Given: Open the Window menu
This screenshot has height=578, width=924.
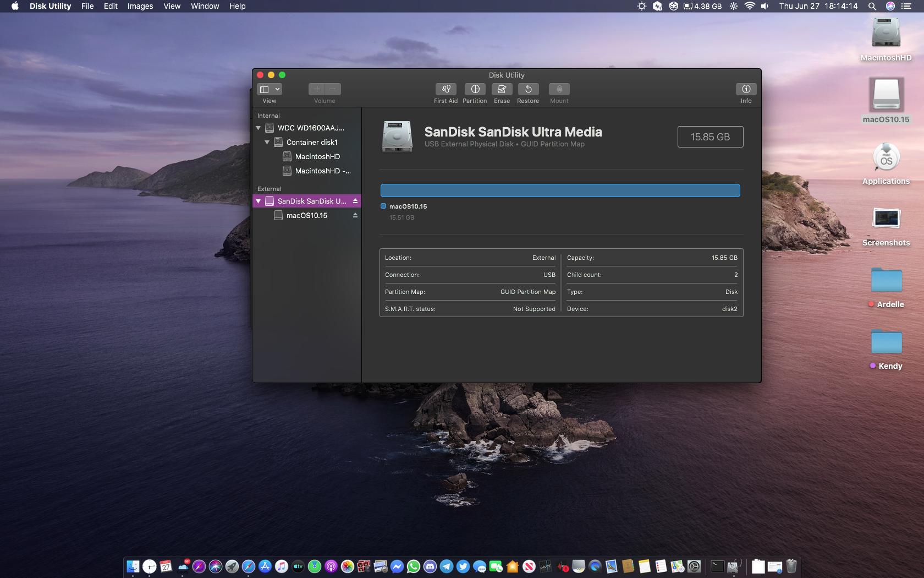Looking at the screenshot, I should [x=205, y=6].
